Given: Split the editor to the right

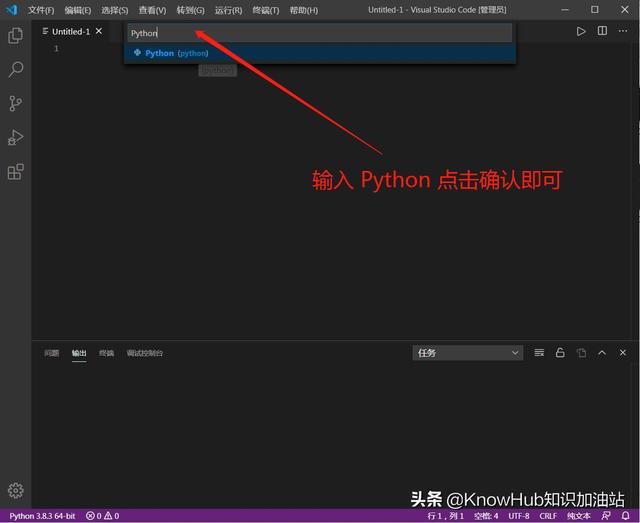Looking at the screenshot, I should pyautogui.click(x=602, y=31).
